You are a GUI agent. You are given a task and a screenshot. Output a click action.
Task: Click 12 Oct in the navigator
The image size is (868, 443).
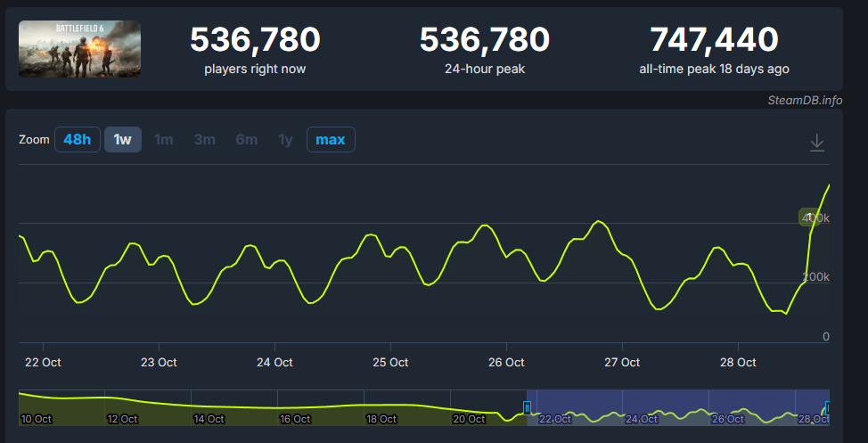(x=122, y=419)
